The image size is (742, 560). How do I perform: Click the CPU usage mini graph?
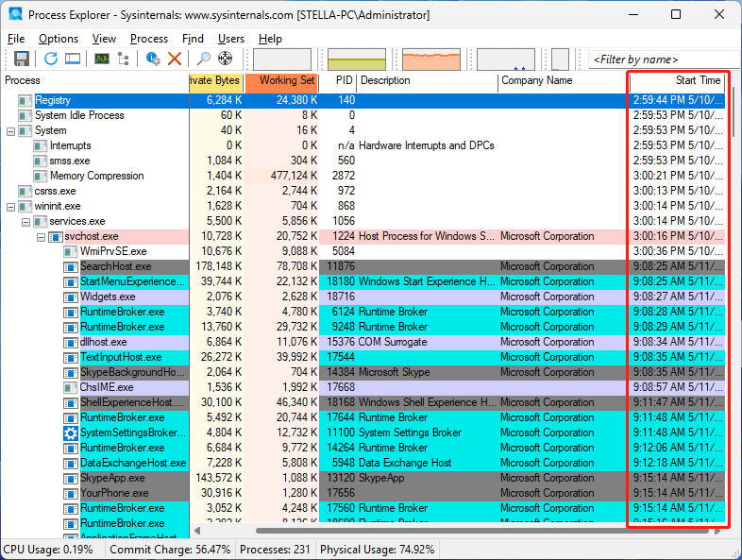(x=282, y=59)
